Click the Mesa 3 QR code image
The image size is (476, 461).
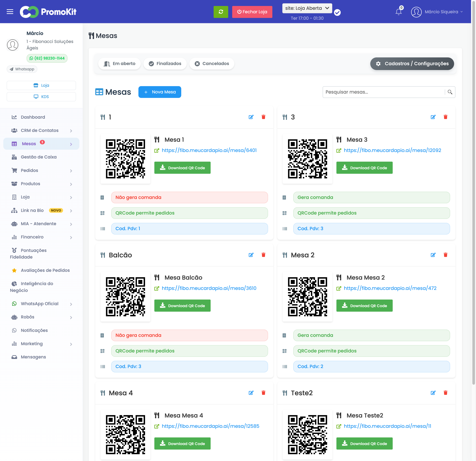(308, 159)
